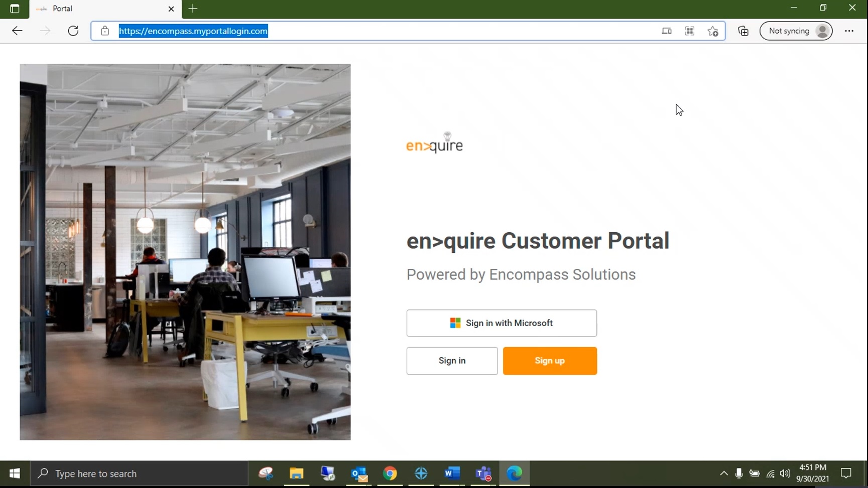Click the browser back arrow

pyautogui.click(x=17, y=31)
